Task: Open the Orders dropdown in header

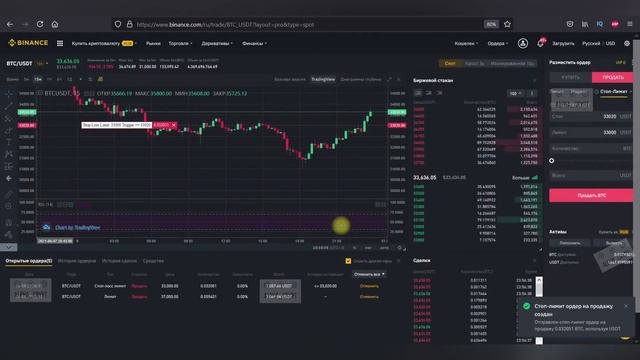Action: (498, 43)
